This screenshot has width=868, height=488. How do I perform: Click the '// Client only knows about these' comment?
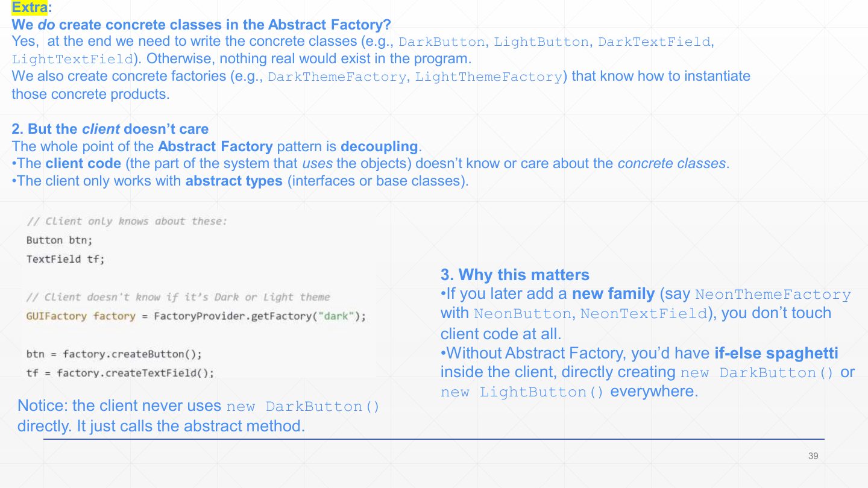pyautogui.click(x=127, y=221)
